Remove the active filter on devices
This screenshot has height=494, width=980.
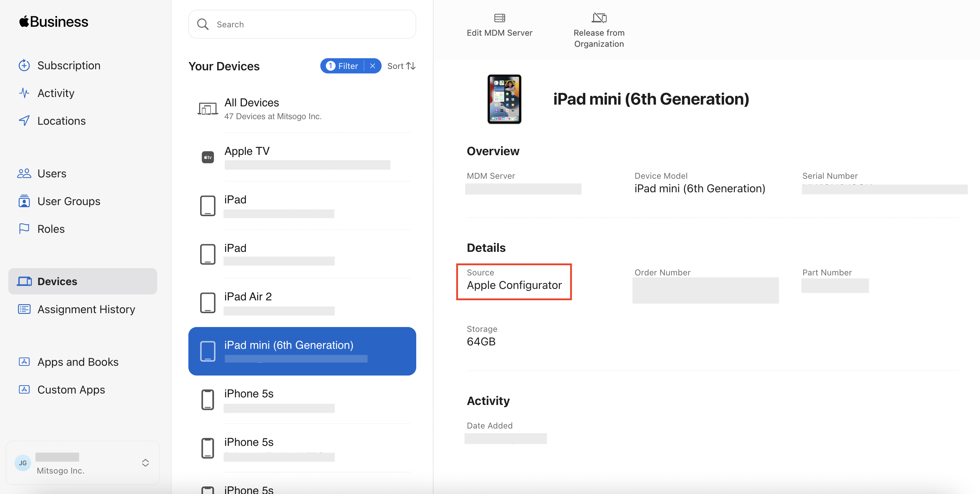pos(372,65)
